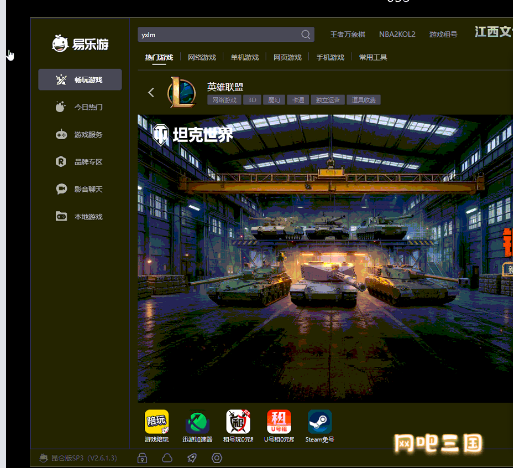The height and width of the screenshot is (468, 513).
Task: Click the 道具收费 tag under 英雄联盟
Action: [x=364, y=100]
